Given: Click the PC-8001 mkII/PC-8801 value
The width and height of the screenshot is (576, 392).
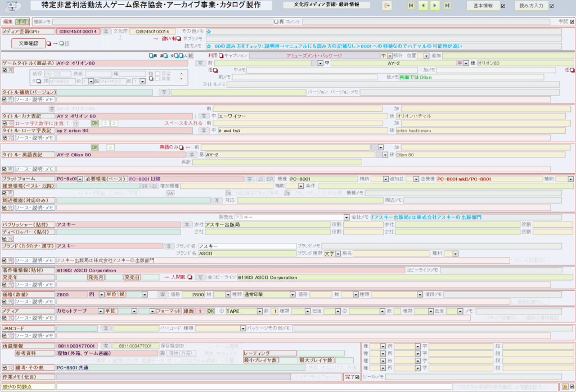Looking at the screenshot, I should [x=463, y=179].
